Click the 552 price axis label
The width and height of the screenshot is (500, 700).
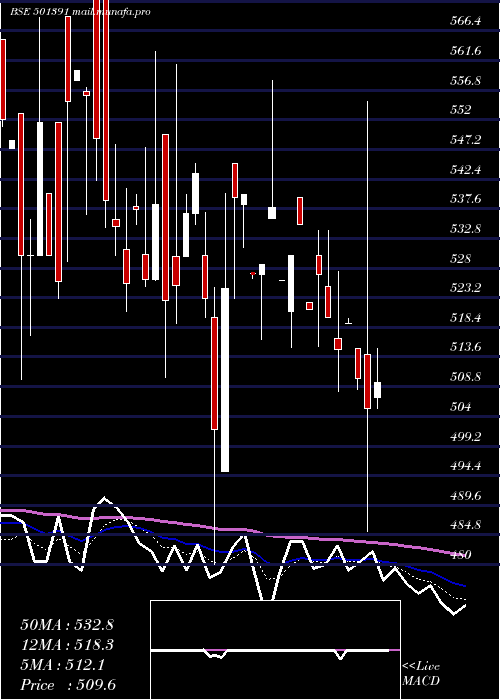[460, 110]
